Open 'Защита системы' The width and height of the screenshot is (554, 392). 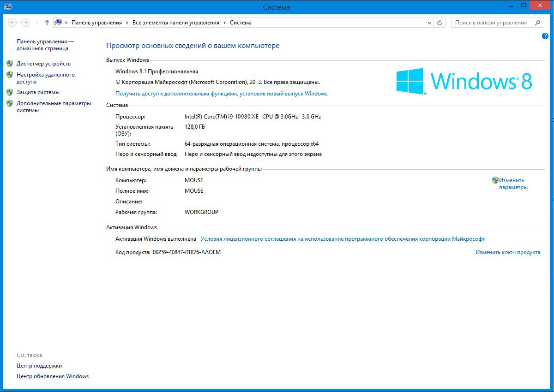38,92
